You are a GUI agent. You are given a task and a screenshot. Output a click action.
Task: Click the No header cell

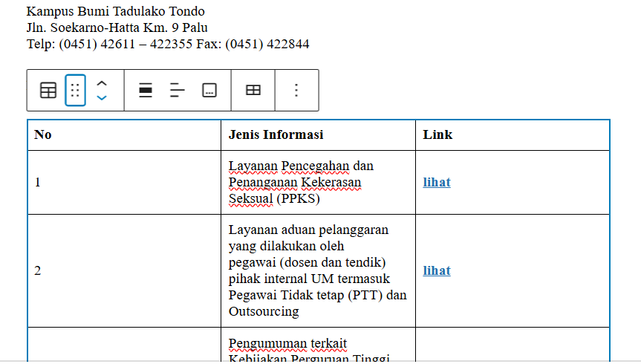coord(124,134)
